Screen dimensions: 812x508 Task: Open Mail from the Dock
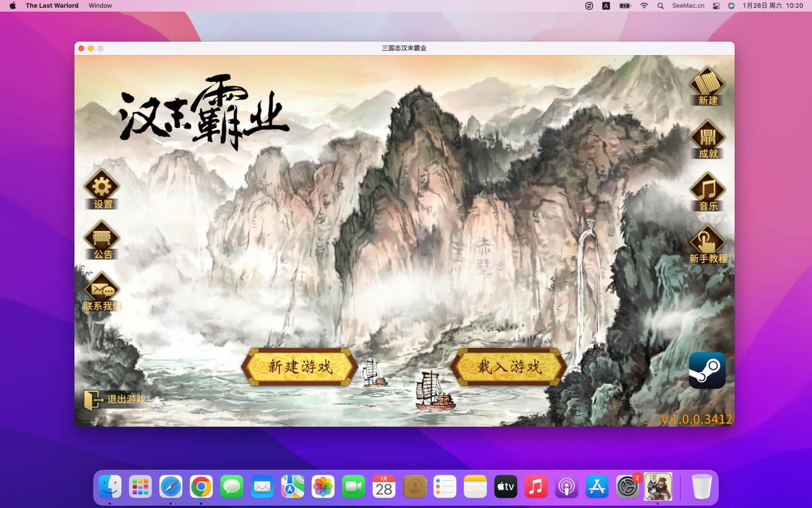[262, 487]
